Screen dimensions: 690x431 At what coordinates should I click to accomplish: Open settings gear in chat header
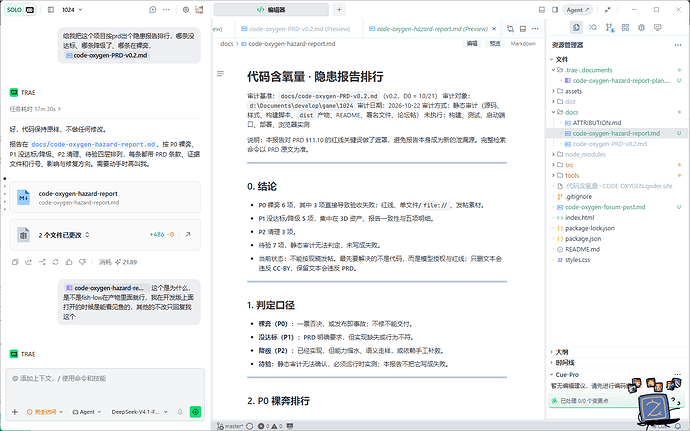tap(186, 9)
